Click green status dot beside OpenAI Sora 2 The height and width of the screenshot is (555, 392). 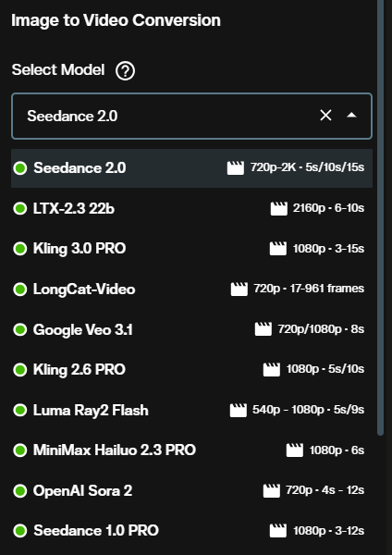[20, 491]
